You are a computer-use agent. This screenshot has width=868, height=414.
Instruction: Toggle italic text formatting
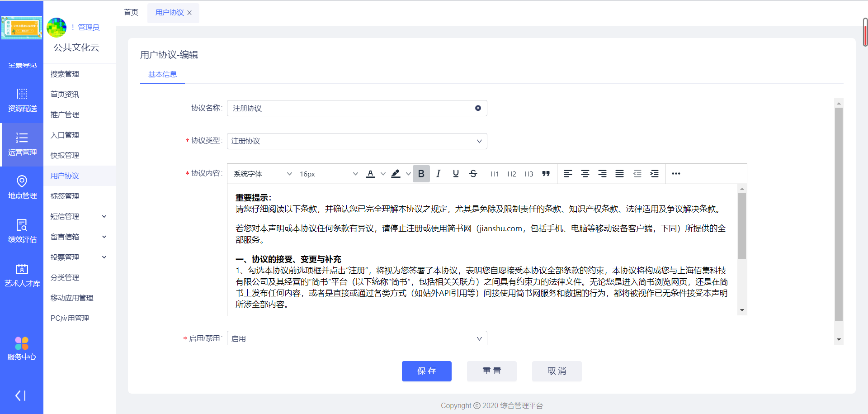point(438,174)
